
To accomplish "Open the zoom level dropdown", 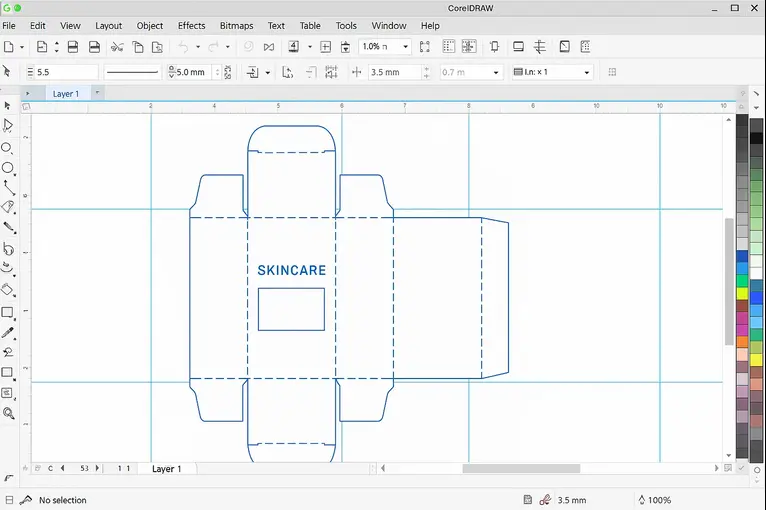I will pos(405,47).
